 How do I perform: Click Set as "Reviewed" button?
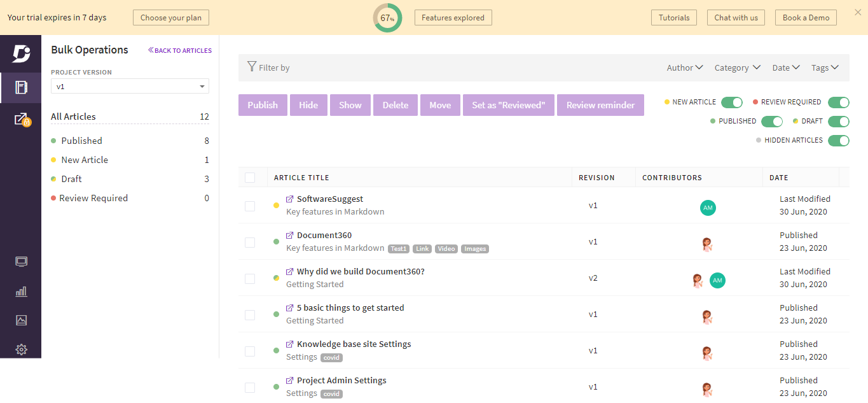coord(509,105)
